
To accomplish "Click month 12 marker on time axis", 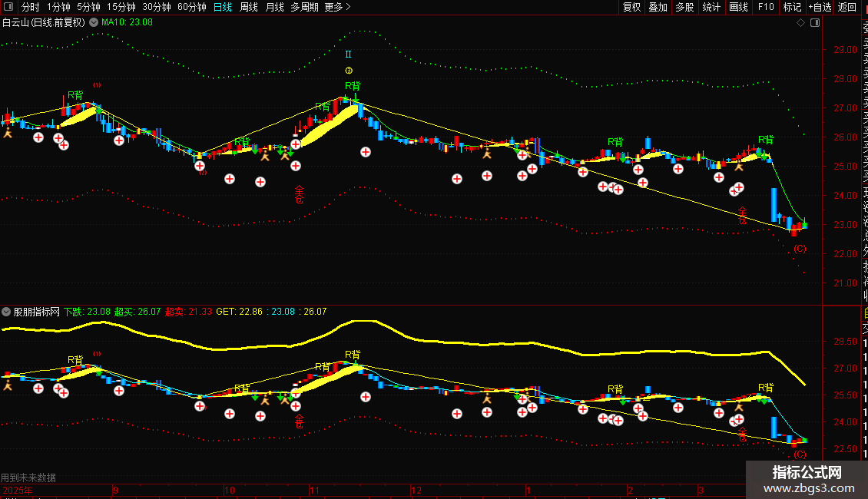I will (x=416, y=490).
